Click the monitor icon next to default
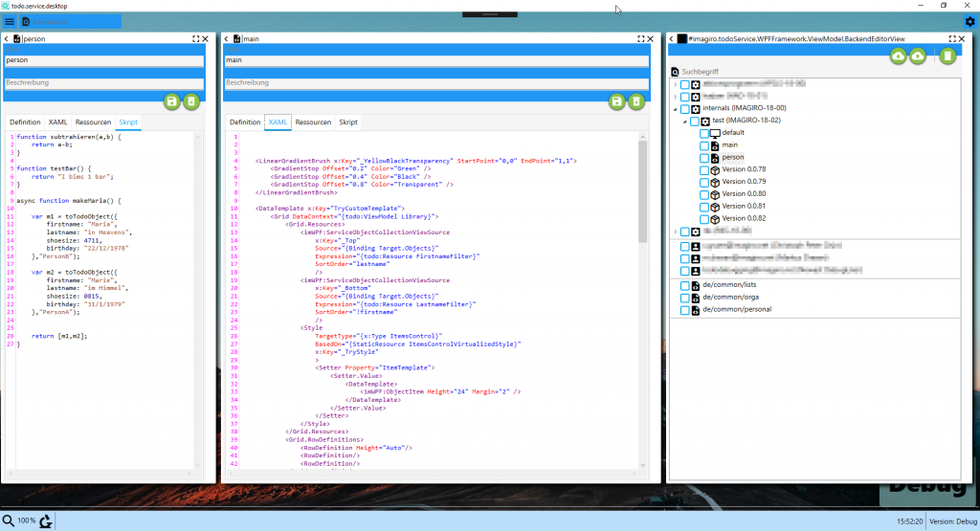 [715, 133]
